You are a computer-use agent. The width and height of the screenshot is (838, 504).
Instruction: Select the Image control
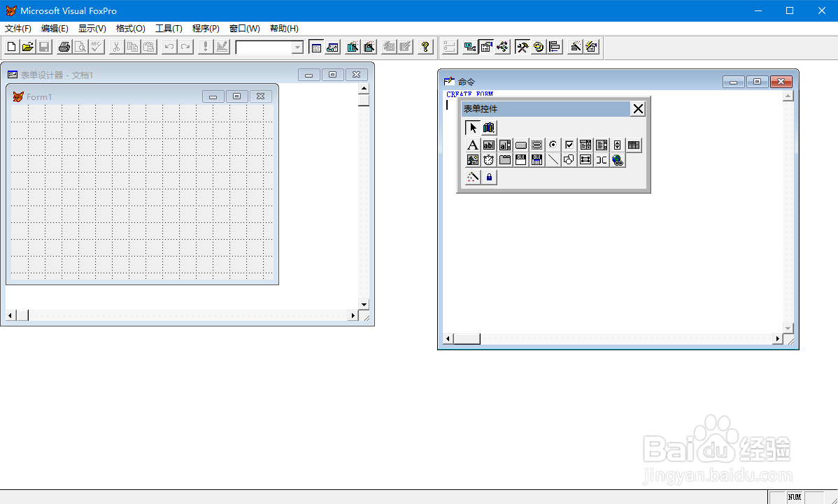[472, 159]
